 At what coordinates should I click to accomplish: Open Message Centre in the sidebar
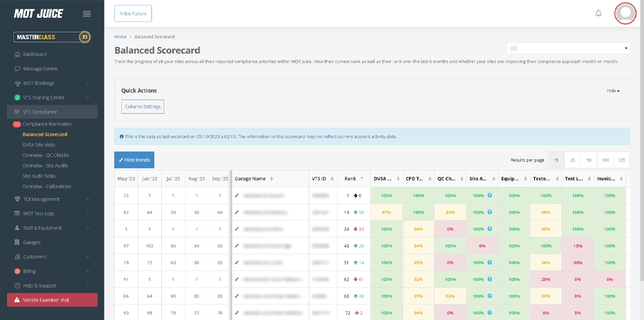pyautogui.click(x=40, y=68)
